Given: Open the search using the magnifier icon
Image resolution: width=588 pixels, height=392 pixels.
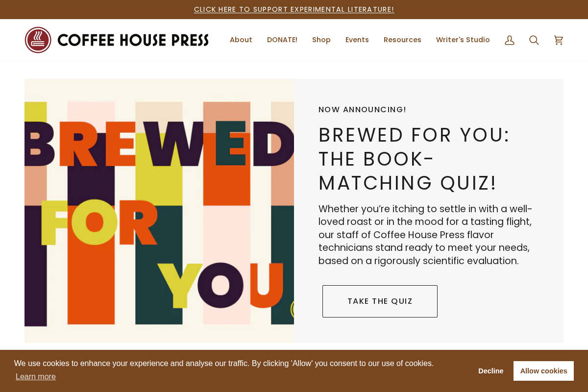Looking at the screenshot, I should pyautogui.click(x=534, y=40).
